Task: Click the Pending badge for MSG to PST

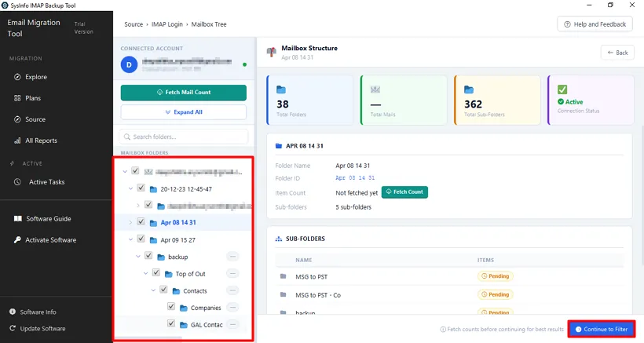Action: pyautogui.click(x=496, y=276)
